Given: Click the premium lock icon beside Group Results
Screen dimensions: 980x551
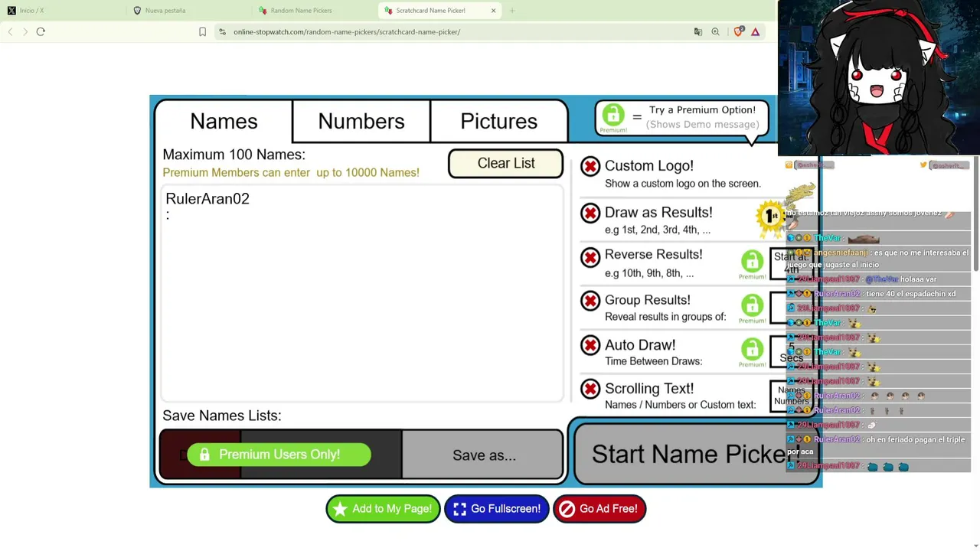Looking at the screenshot, I should coord(752,308).
